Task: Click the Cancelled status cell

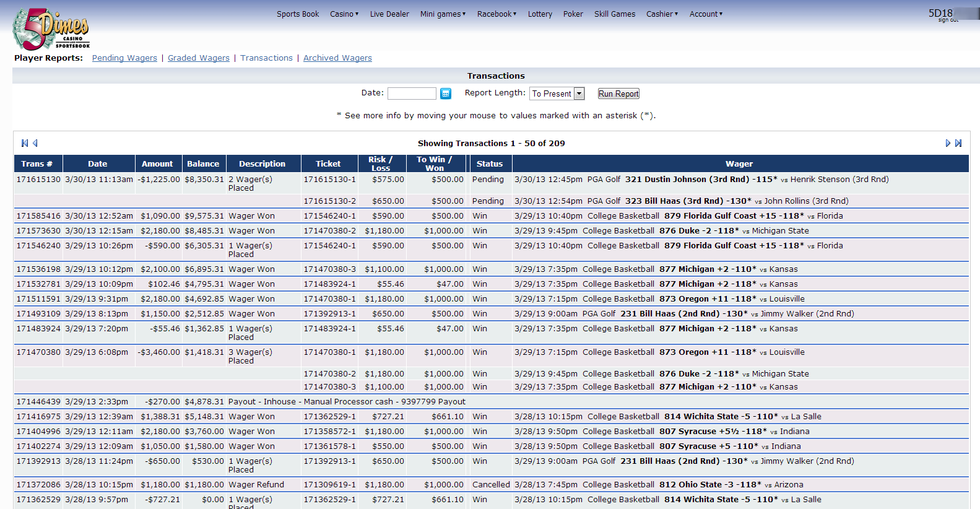Action: (491, 485)
